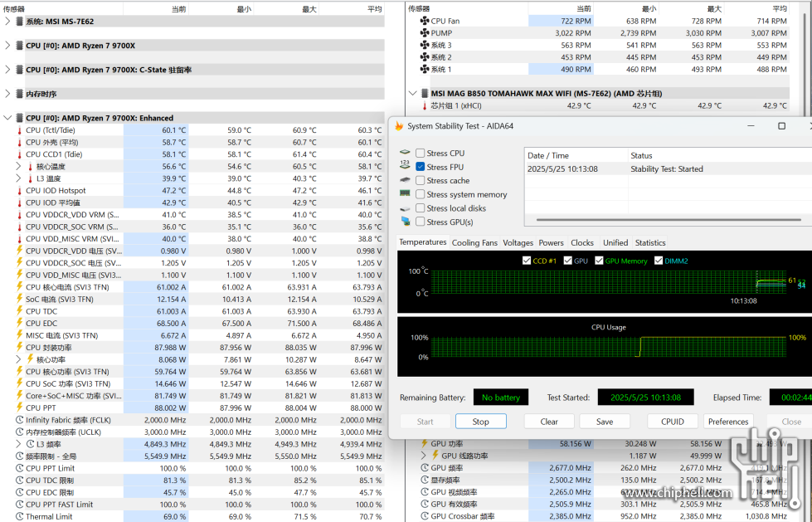Click thermometer icon of CPU IOD Hotspot
Screen dimensions: 812x522
coord(20,191)
